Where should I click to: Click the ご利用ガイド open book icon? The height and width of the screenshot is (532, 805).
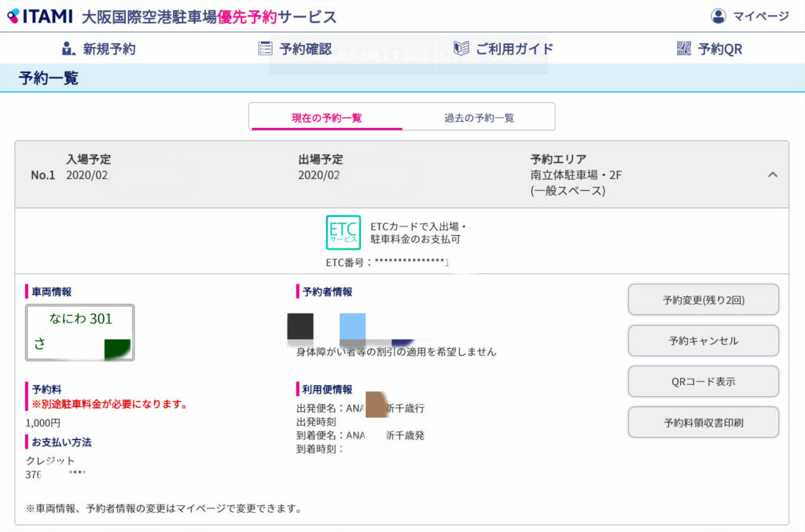(461, 49)
